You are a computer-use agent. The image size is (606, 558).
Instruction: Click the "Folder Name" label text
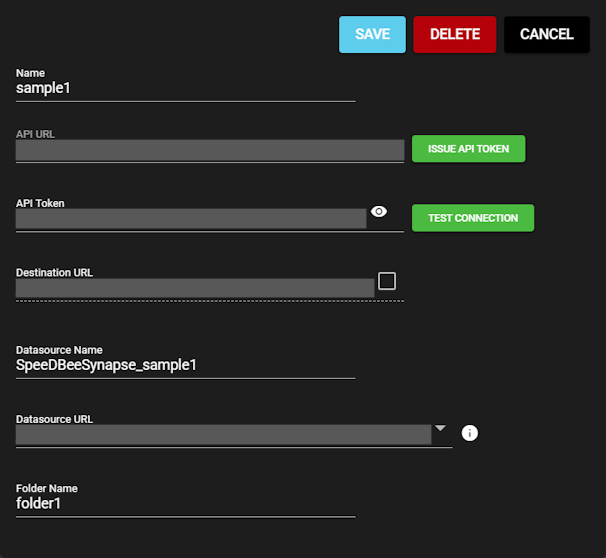tap(47, 488)
